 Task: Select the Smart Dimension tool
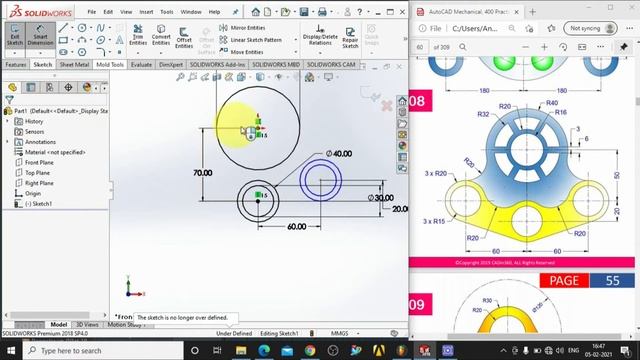click(x=40, y=35)
